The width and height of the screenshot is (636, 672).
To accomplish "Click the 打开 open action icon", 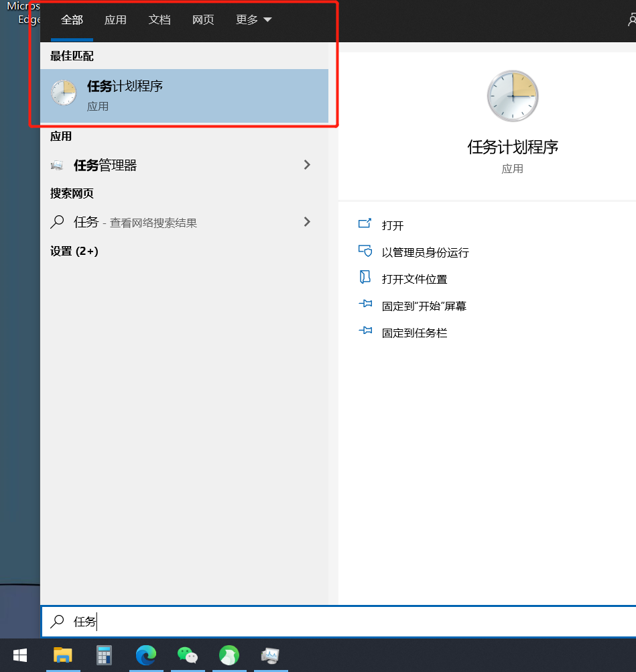I will (x=365, y=225).
